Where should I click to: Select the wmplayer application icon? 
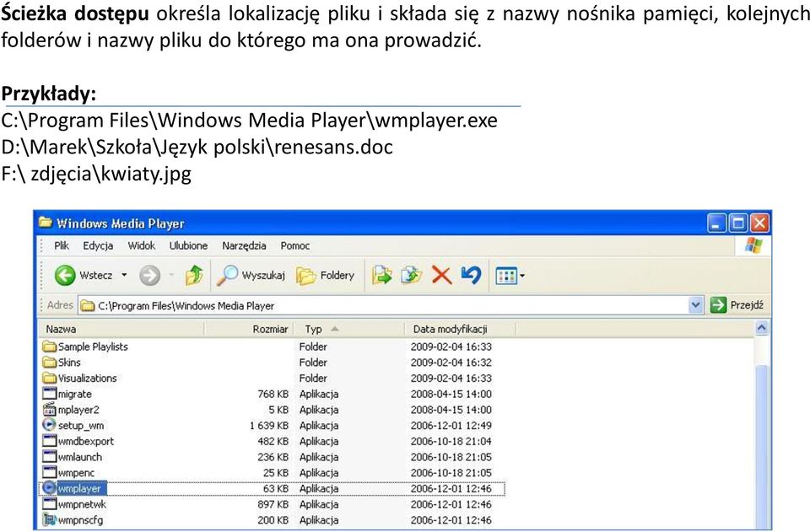click(49, 488)
